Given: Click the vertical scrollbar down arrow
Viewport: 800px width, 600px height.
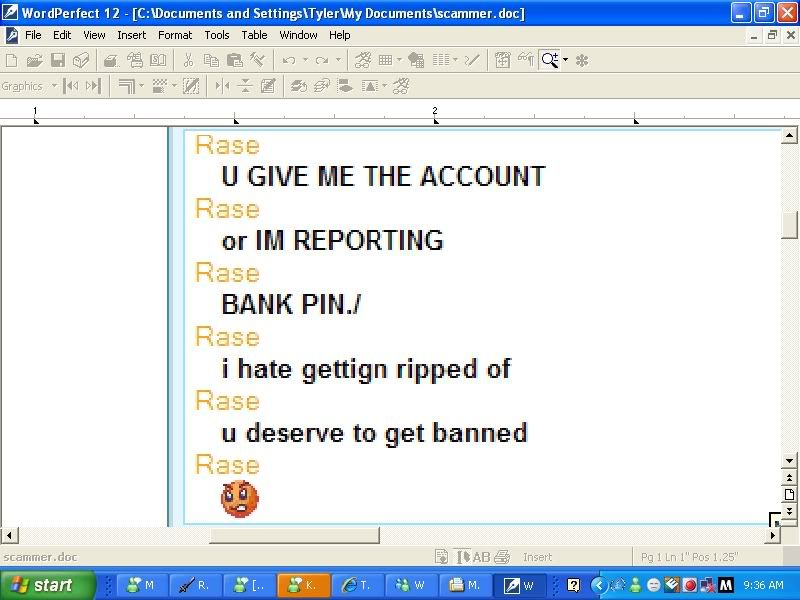Looking at the screenshot, I should 789,510.
